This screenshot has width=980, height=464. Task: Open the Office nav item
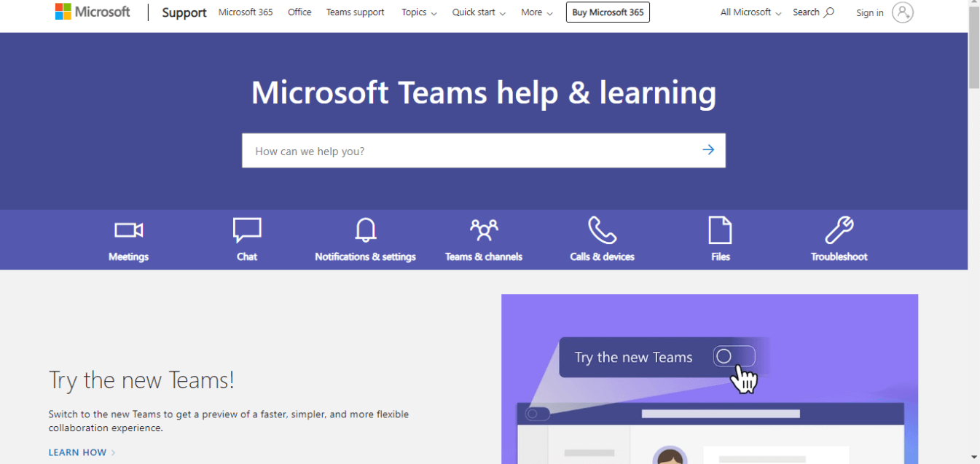(299, 12)
